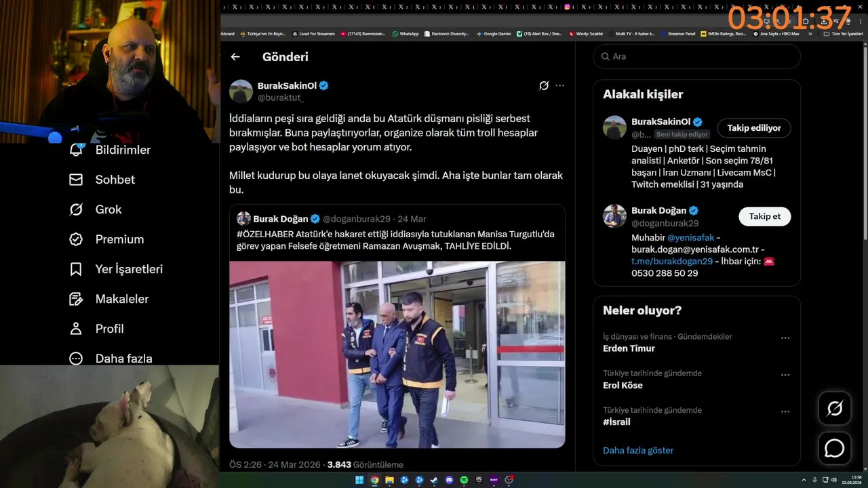Open the Electronic Diversity bookmark
This screenshot has width=868, height=488.
446,33
